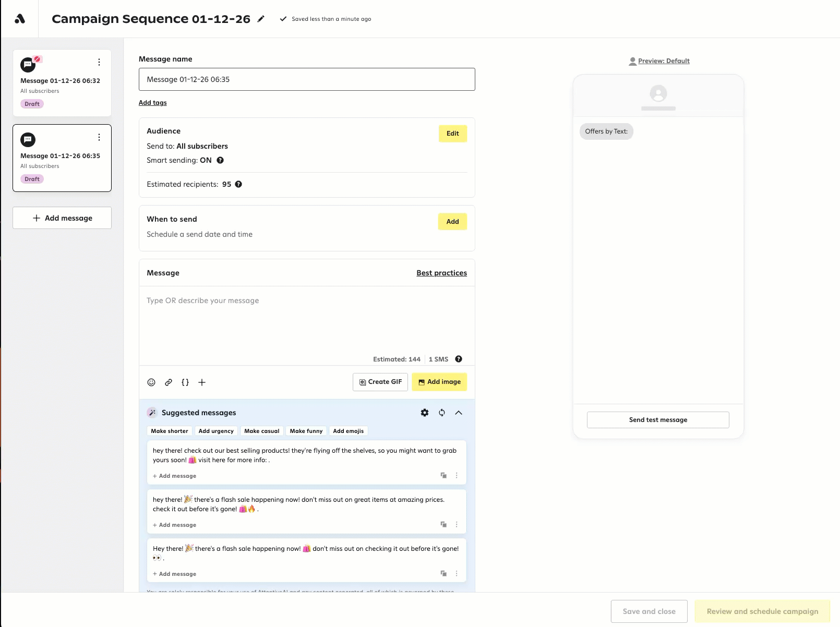
Task: Click Edit in the Audience section
Action: (x=452, y=134)
